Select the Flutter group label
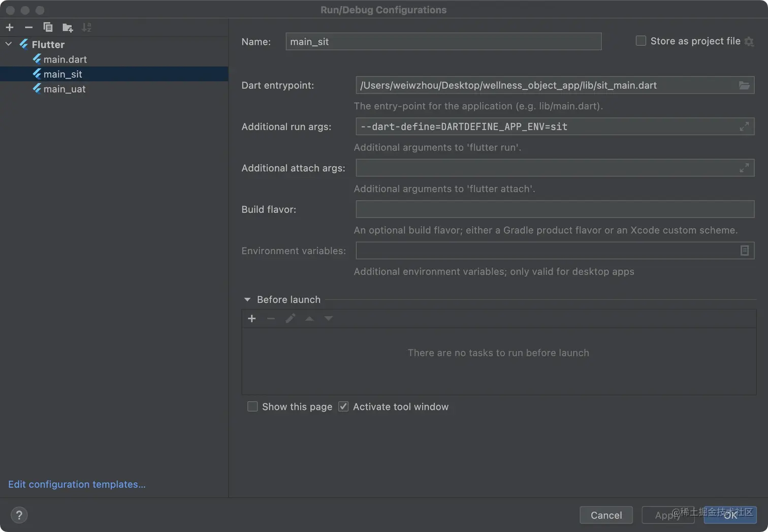Screen dimensions: 768x532 tap(48, 45)
